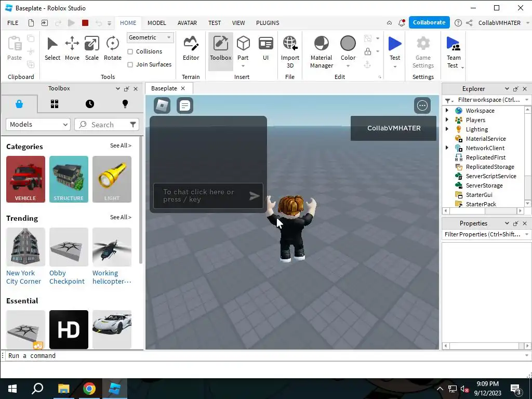Open Team Test
Screen dimensions: 532x399
pyautogui.click(x=453, y=52)
